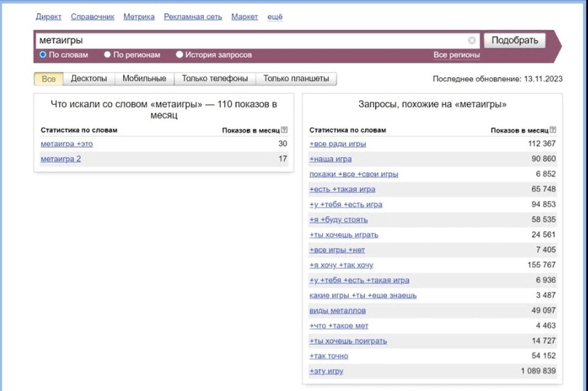
Task: Open the +я +буду стоять query
Action: click(338, 220)
